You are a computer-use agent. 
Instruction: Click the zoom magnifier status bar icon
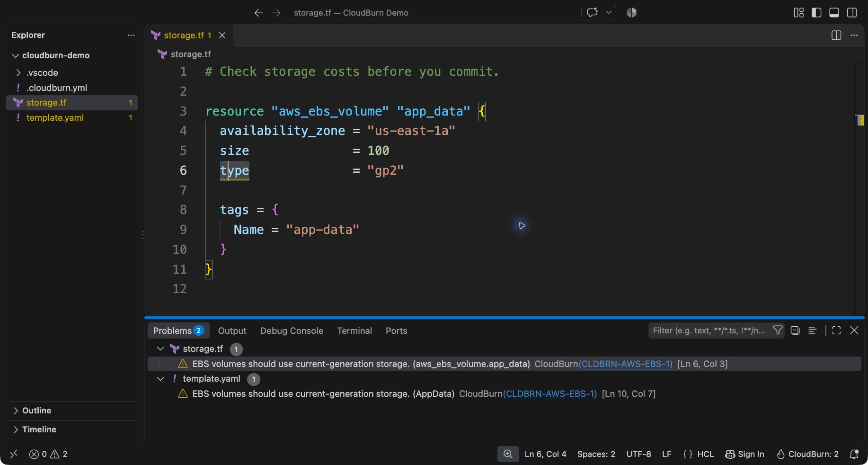(508, 454)
